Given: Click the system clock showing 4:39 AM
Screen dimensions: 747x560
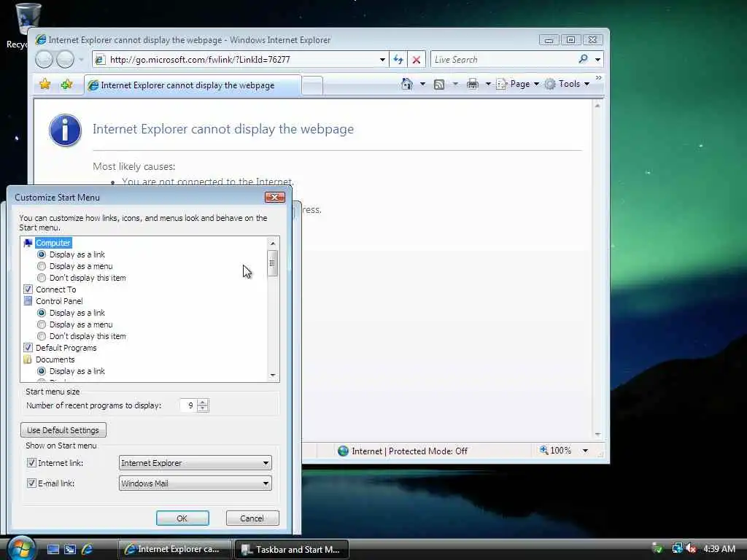Looking at the screenshot, I should point(719,548).
